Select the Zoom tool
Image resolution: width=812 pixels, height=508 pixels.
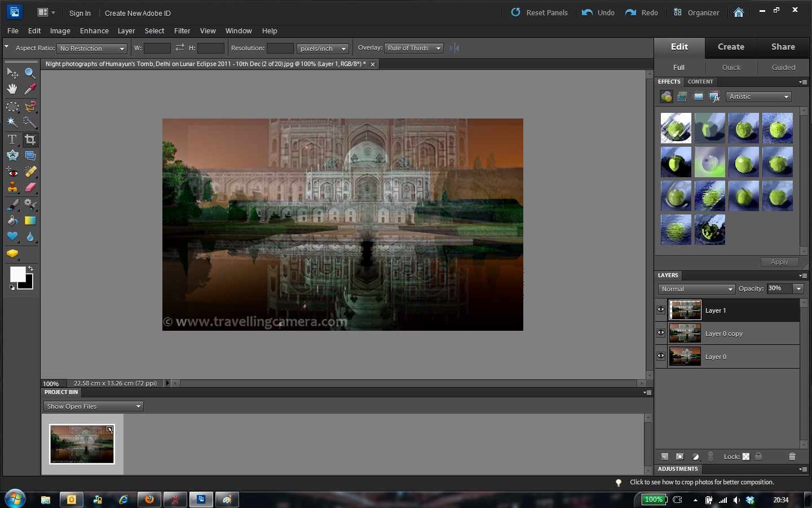pyautogui.click(x=30, y=72)
